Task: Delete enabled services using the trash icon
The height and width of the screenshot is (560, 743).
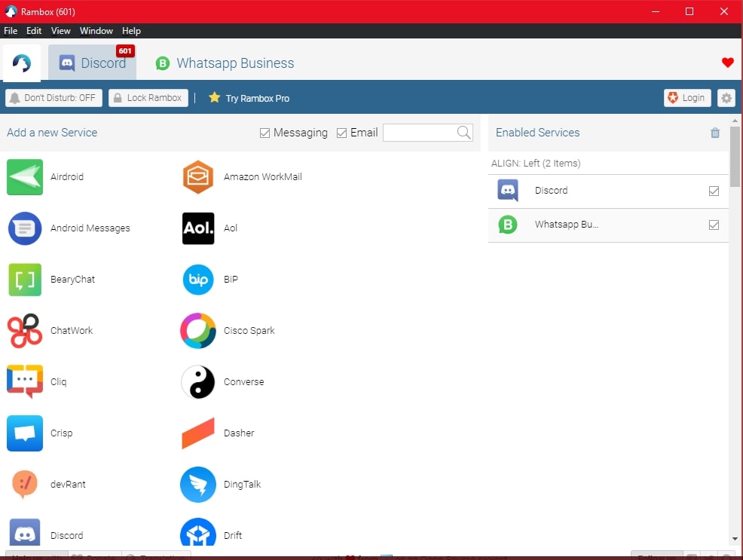Action: [x=714, y=133]
